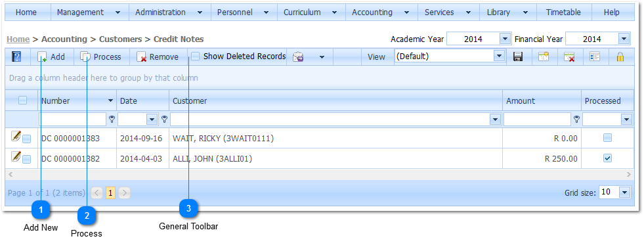Open the Timetable menu

click(563, 12)
